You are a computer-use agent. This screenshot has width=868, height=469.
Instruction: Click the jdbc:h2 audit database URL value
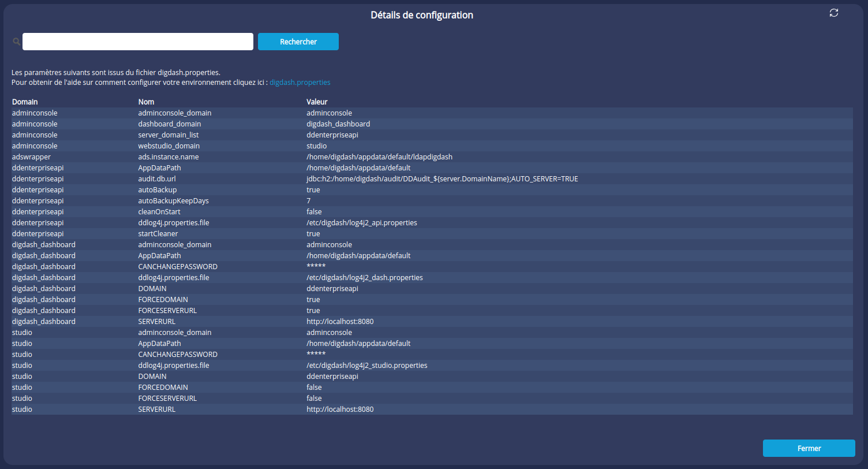coord(442,179)
